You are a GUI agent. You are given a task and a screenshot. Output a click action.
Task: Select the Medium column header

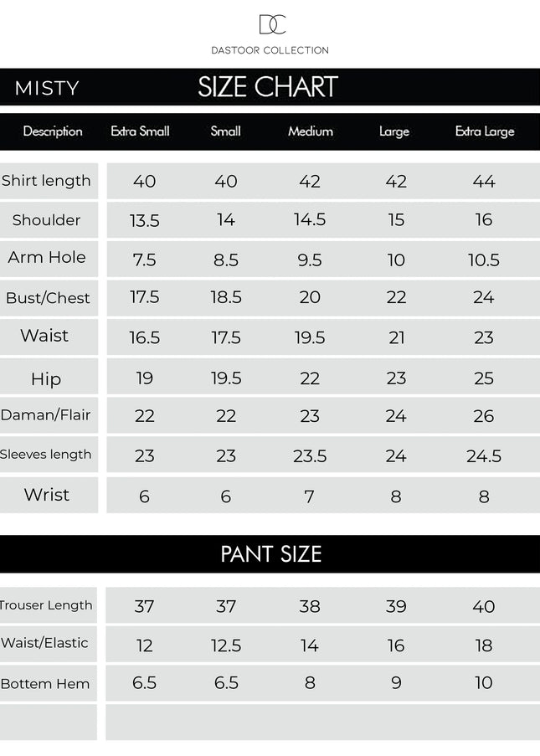[x=311, y=131]
